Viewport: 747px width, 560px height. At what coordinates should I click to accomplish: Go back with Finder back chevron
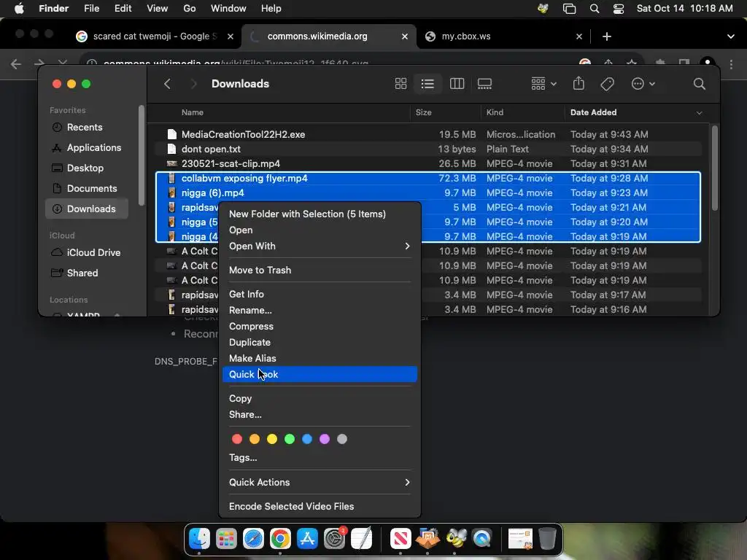(167, 84)
